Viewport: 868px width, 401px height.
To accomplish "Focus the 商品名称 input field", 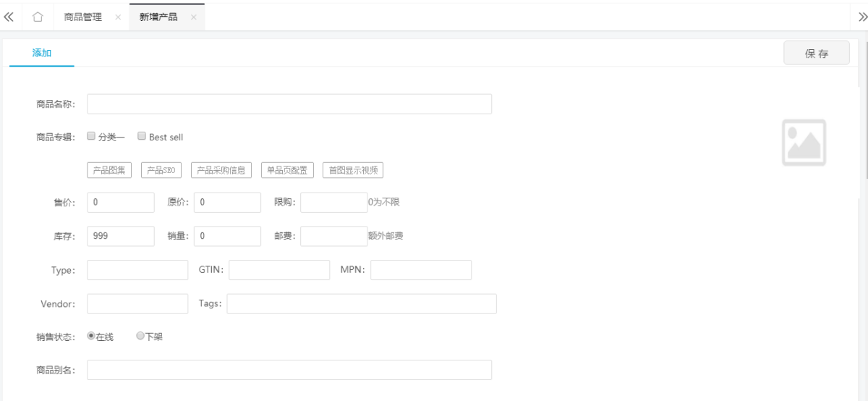I will [289, 104].
